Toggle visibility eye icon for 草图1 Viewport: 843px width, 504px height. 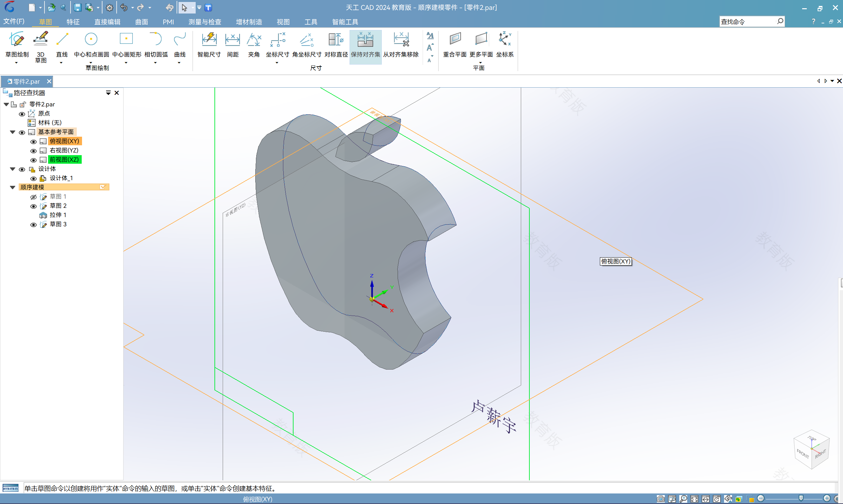[33, 196]
